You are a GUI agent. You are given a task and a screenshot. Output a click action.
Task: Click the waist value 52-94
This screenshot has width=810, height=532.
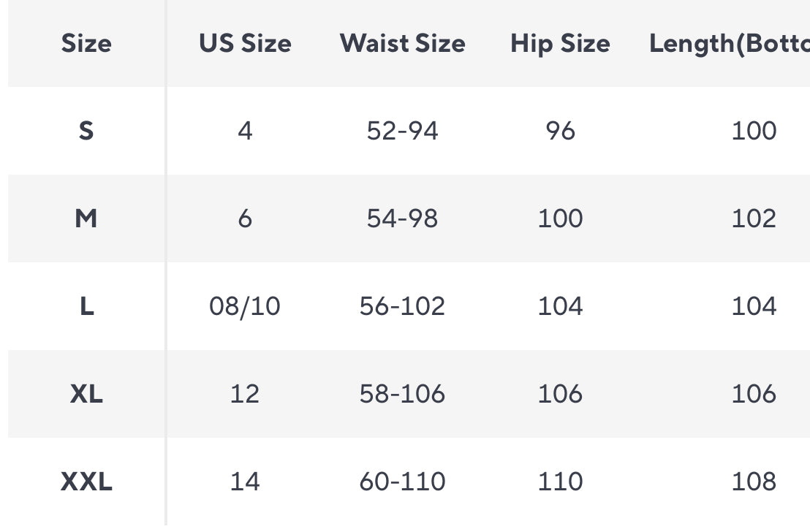(402, 131)
